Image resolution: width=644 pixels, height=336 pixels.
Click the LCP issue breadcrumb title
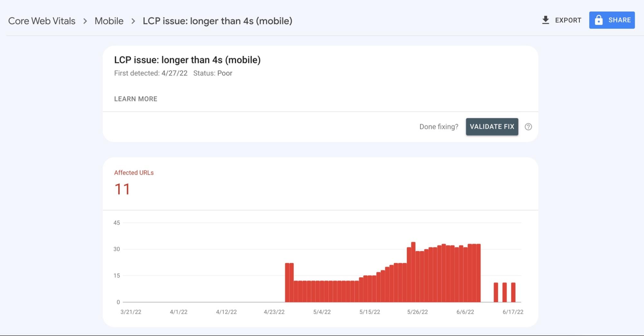click(x=217, y=21)
